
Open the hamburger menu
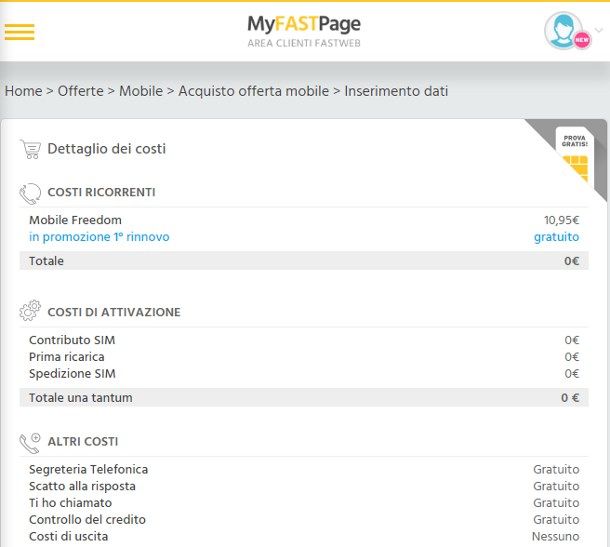tap(19, 31)
